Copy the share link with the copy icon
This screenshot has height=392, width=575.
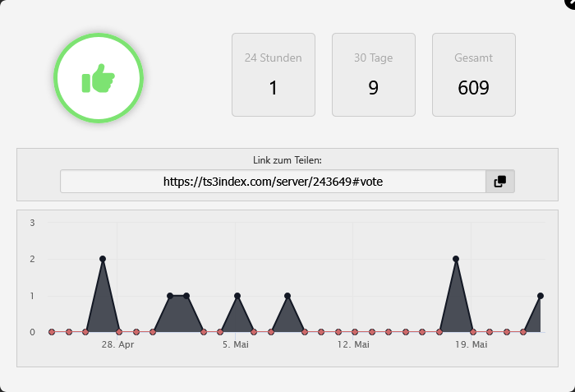coord(499,182)
